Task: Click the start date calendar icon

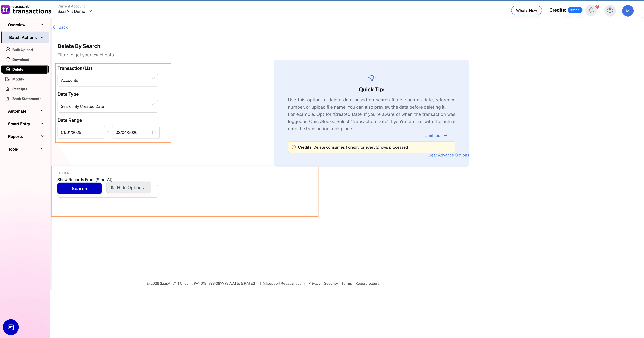Action: (x=99, y=132)
